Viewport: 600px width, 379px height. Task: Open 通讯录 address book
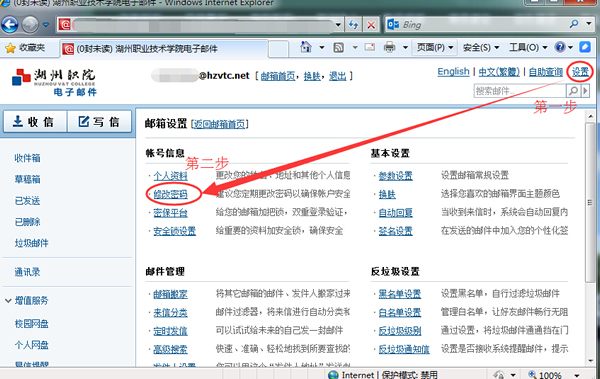coord(27,272)
